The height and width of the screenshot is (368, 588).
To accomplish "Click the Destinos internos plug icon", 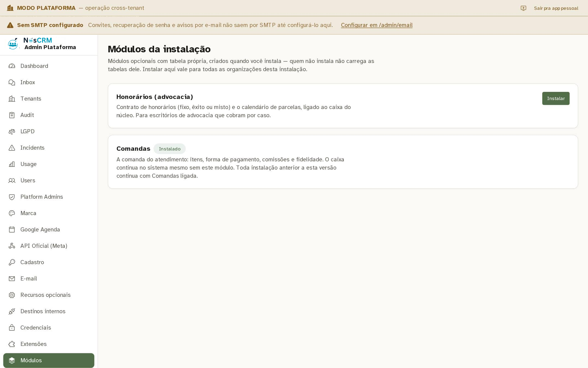I will click(x=12, y=311).
